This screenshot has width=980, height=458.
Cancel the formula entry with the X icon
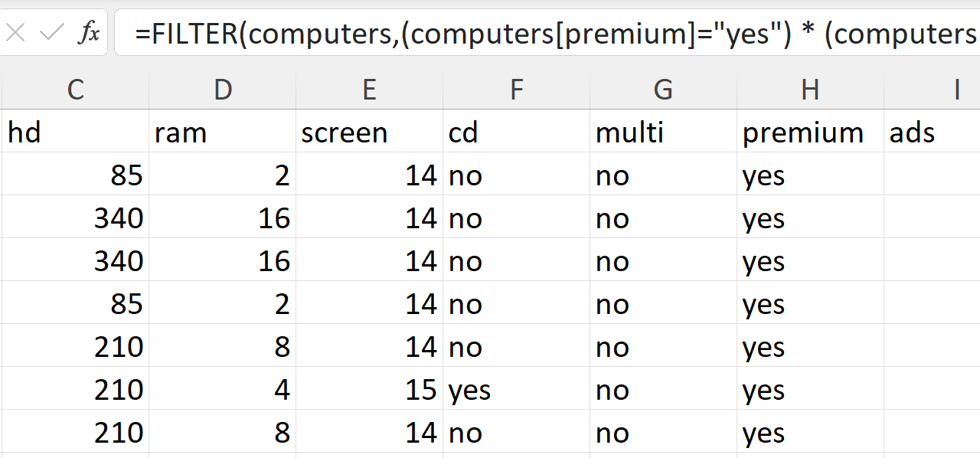[x=15, y=33]
